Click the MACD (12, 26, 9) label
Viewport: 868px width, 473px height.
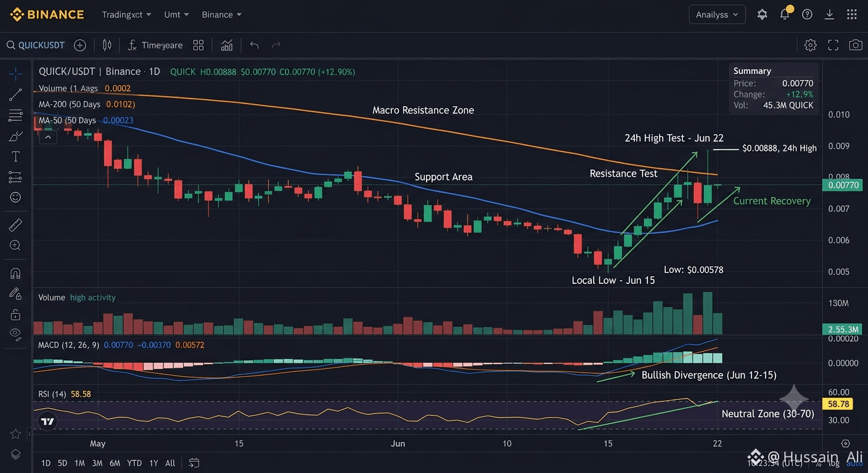(68, 345)
